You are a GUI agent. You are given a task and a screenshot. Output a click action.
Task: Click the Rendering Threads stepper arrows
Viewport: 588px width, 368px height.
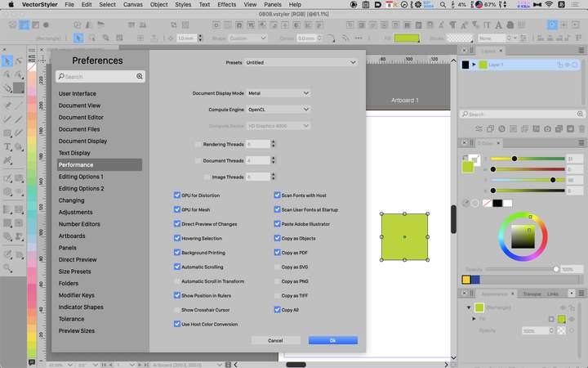pos(273,144)
